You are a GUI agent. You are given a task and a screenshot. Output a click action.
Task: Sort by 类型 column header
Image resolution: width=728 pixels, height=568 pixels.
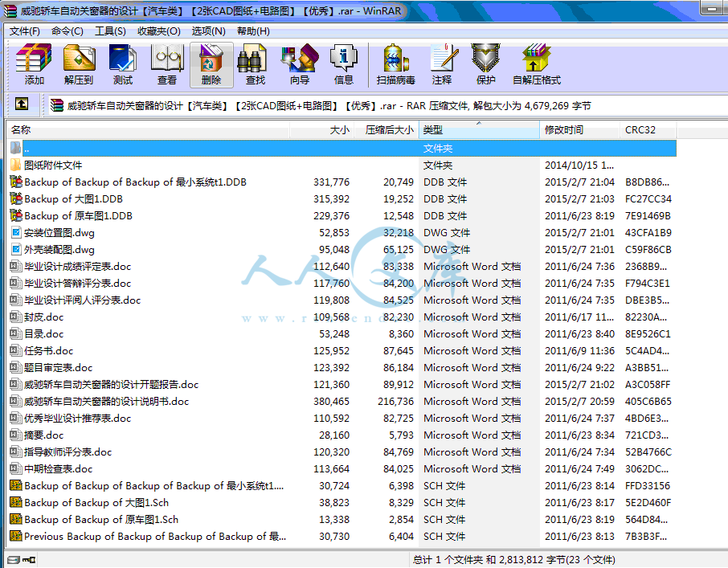pos(479,130)
